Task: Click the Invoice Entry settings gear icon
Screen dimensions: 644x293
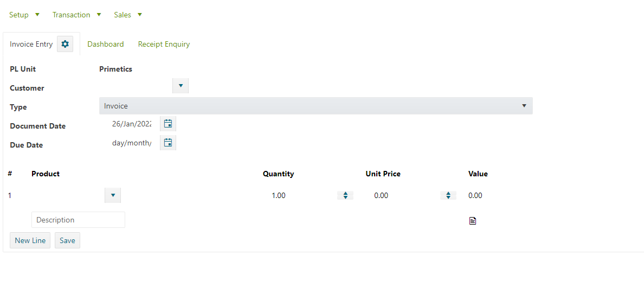Action: coord(65,44)
